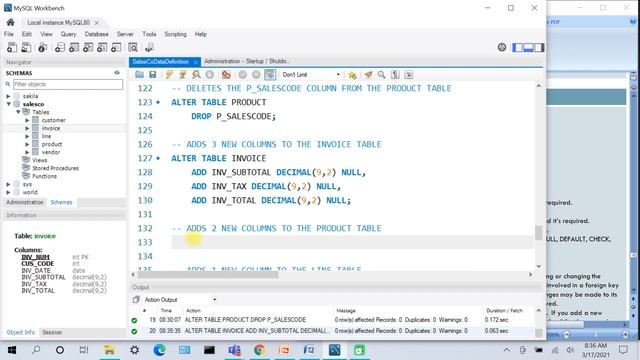This screenshot has height=360, width=640.
Task: Refresh the schemas list icon
Action: pyautogui.click(x=117, y=73)
